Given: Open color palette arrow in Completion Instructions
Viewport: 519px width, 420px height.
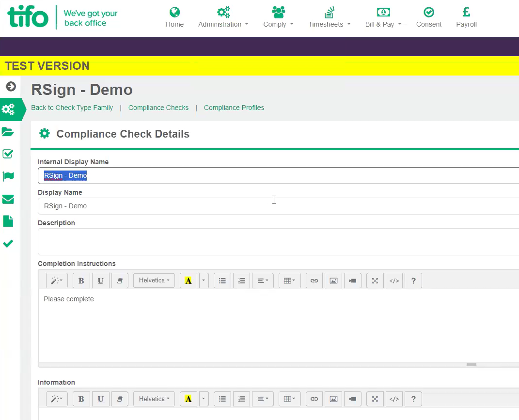Looking at the screenshot, I should [204, 280].
